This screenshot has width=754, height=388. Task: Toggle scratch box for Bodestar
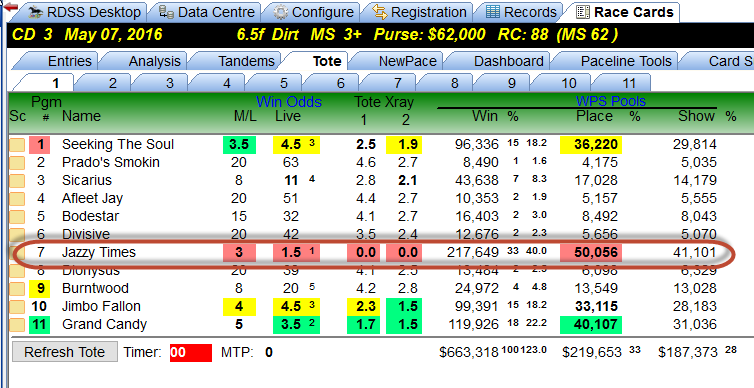click(17, 216)
